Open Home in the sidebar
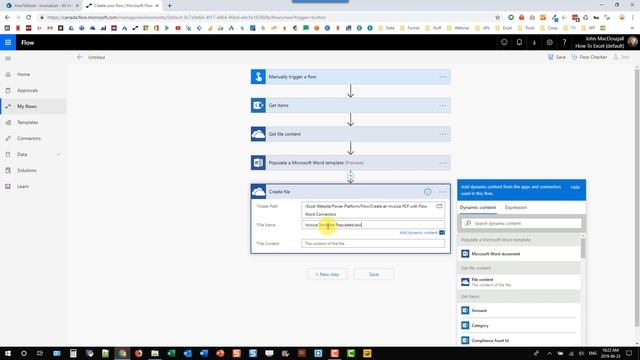 23,74
